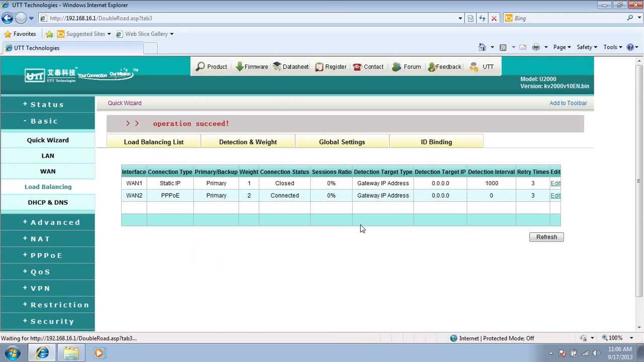644x362 pixels.
Task: Click the Datasheet icon
Action: [x=277, y=66]
